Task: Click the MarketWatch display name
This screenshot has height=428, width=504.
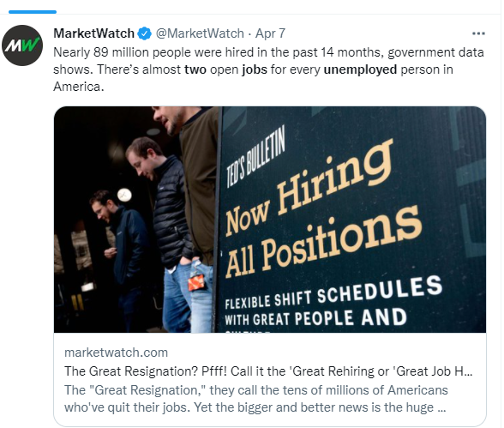Action: click(94, 33)
